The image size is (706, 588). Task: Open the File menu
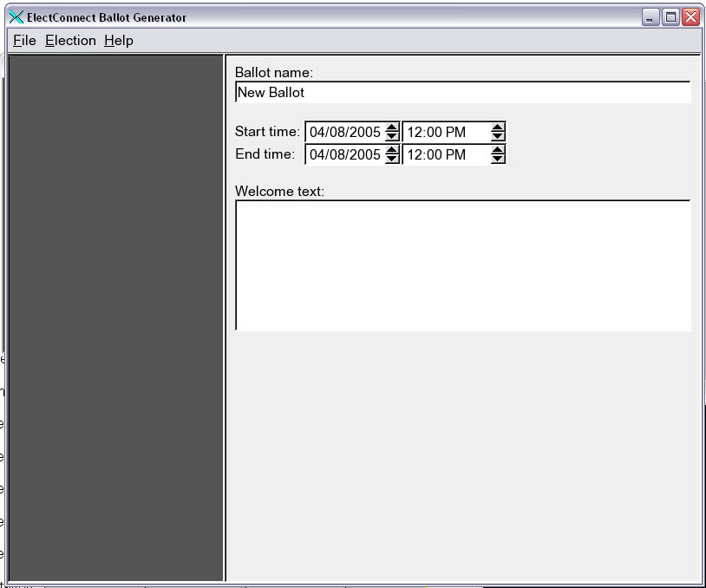click(x=24, y=41)
